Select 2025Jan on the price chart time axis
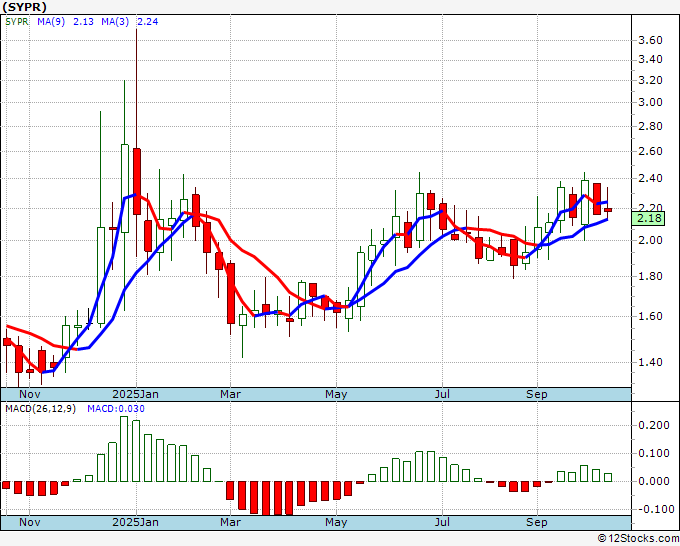Image resolution: width=680 pixels, height=546 pixels. coord(135,394)
